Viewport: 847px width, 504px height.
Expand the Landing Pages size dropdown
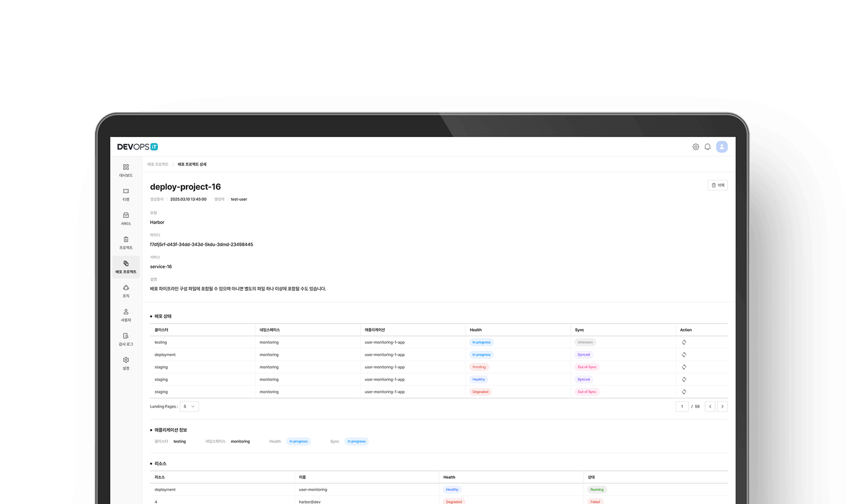click(x=189, y=406)
